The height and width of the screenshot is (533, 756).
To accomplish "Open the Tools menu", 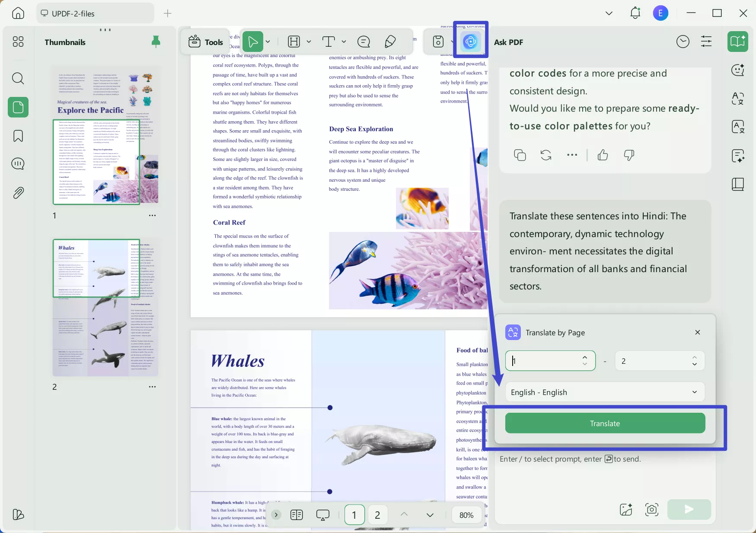I will [206, 42].
